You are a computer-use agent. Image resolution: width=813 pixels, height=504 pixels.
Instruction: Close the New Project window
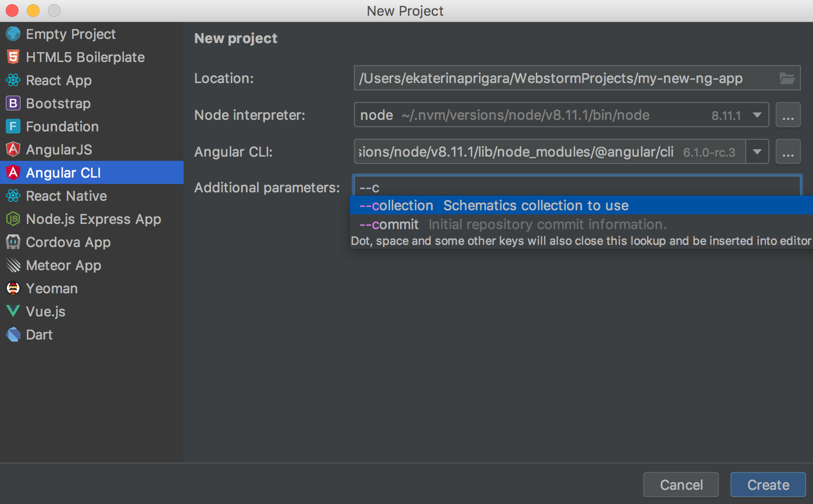[x=12, y=11]
